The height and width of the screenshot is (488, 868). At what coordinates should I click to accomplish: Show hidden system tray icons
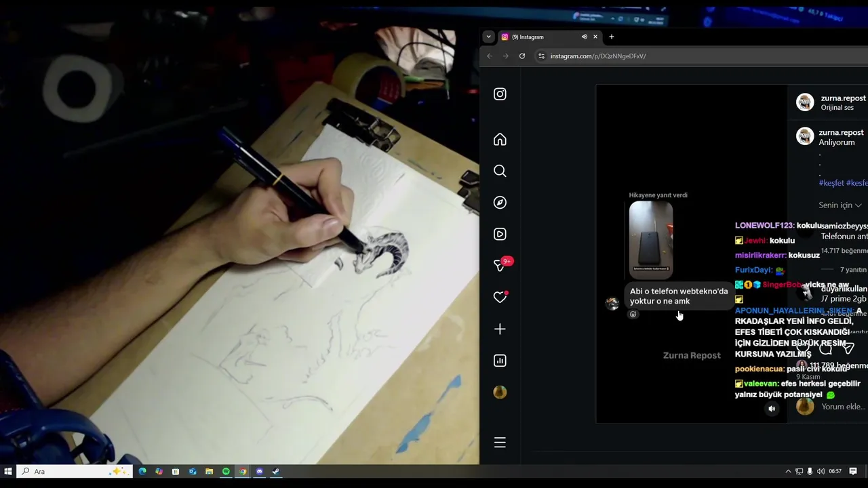(x=788, y=471)
